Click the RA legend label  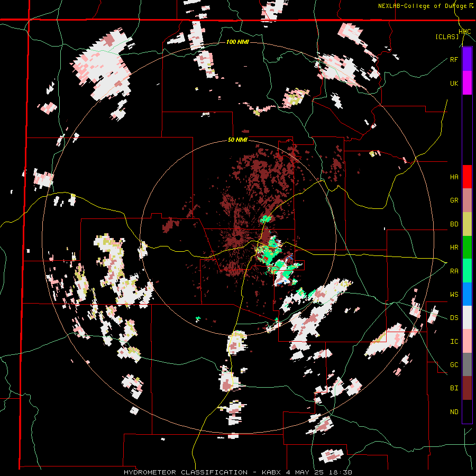(454, 271)
